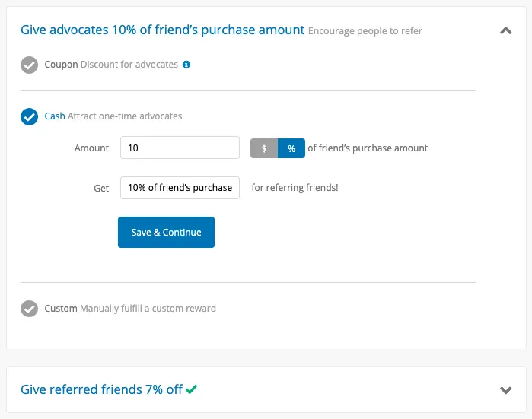Open Give referred friends 7% off heading
The width and height of the screenshot is (532, 419).
101,389
